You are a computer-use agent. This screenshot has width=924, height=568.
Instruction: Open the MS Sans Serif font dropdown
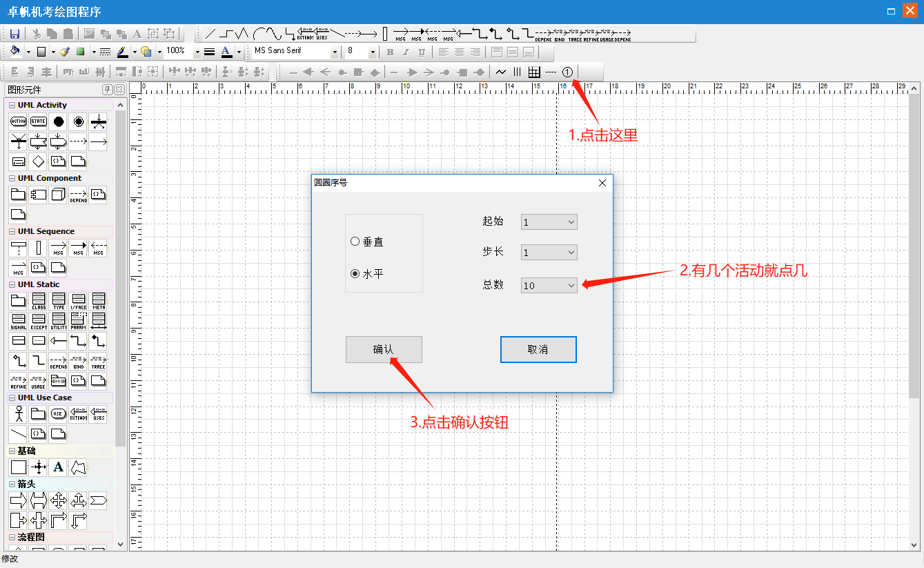(335, 52)
